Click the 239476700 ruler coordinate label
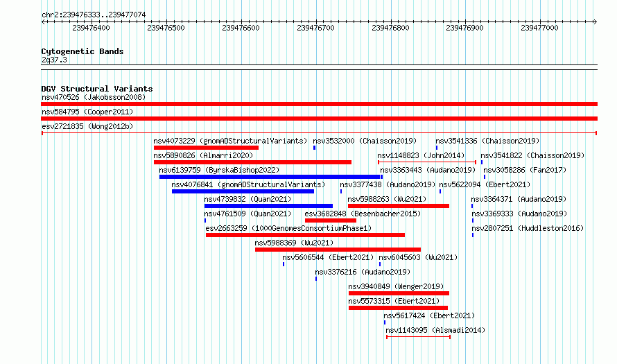 click(315, 28)
